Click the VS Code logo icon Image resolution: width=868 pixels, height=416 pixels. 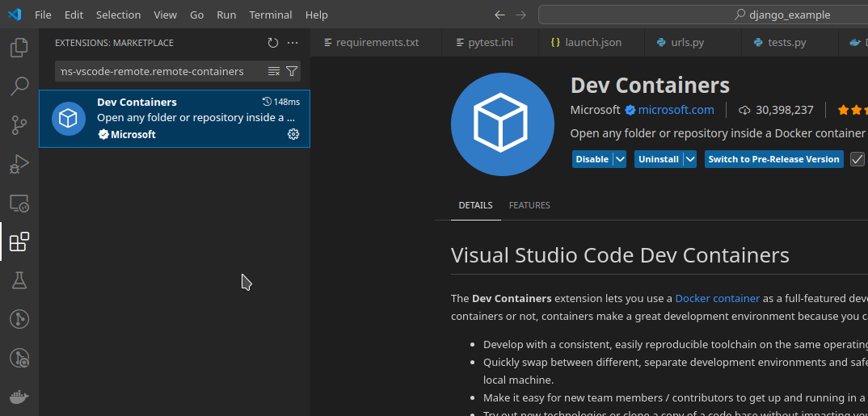coord(15,15)
